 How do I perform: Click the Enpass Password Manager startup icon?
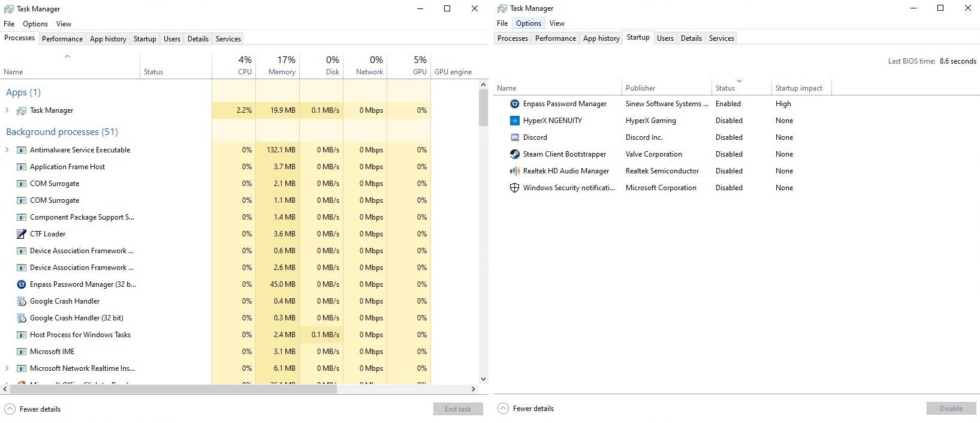click(x=514, y=104)
